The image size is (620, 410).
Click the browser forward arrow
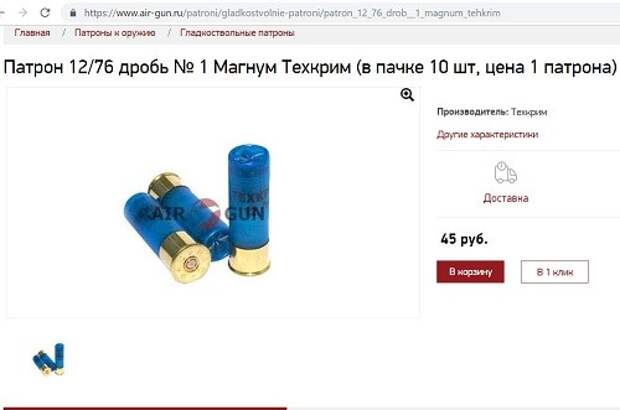click(x=23, y=13)
